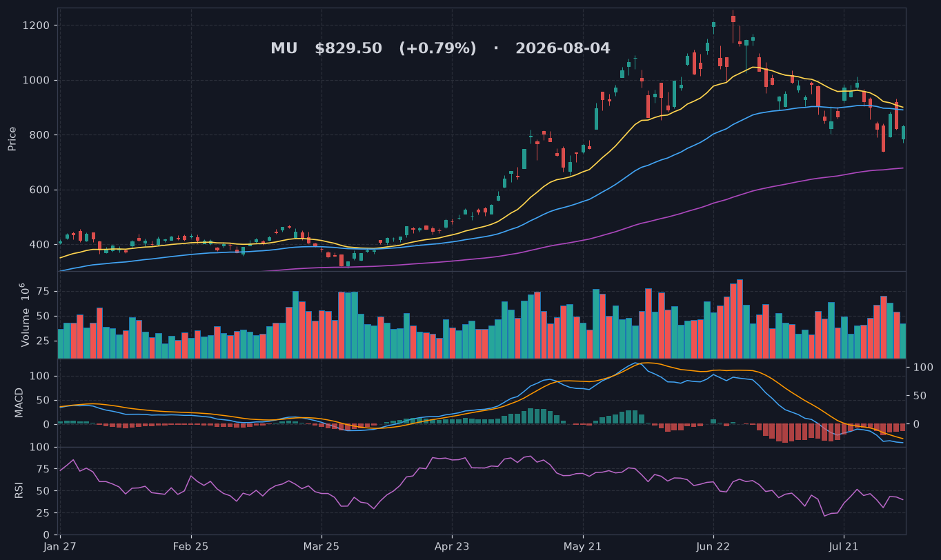Click the Mar 25 date label
The width and height of the screenshot is (941, 560).
point(321,547)
